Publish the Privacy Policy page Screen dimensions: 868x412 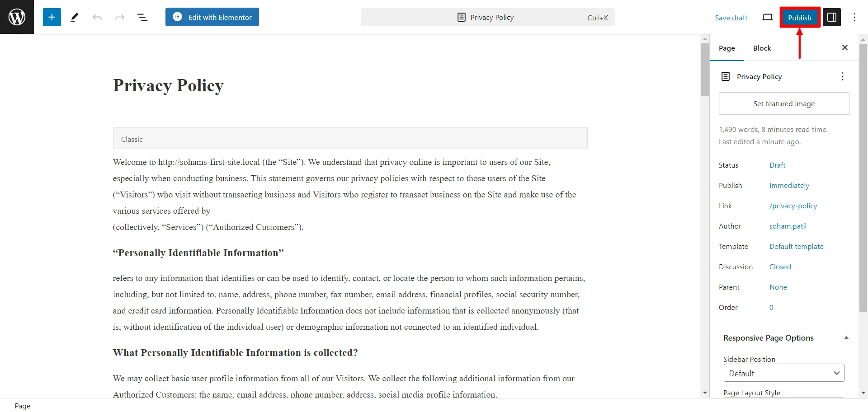tap(799, 17)
